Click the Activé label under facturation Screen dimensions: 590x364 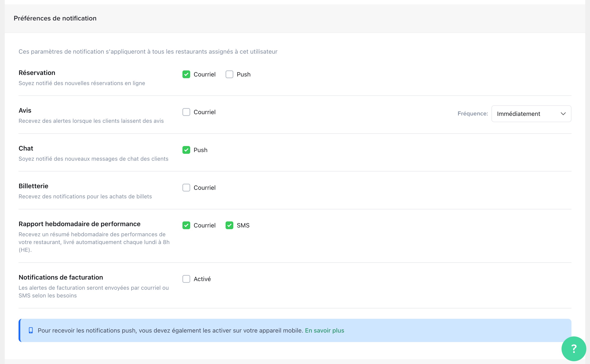pyautogui.click(x=202, y=279)
